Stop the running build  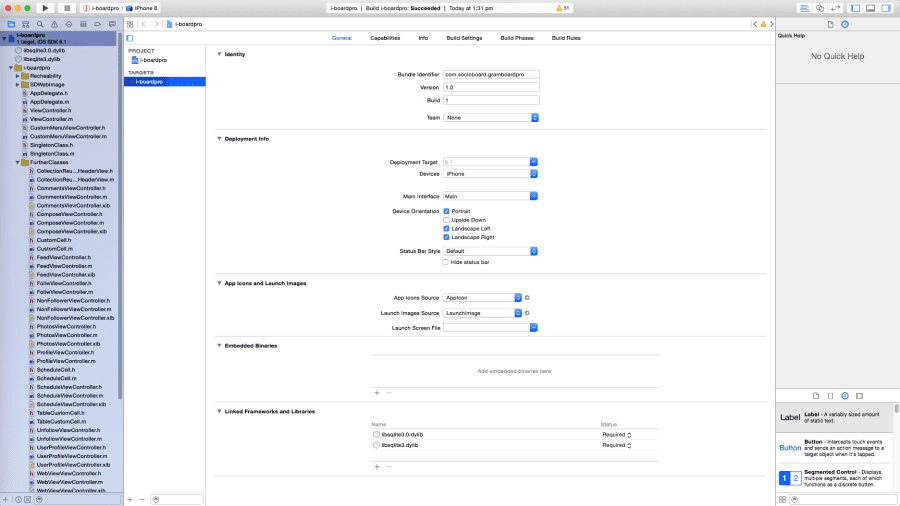click(67, 8)
